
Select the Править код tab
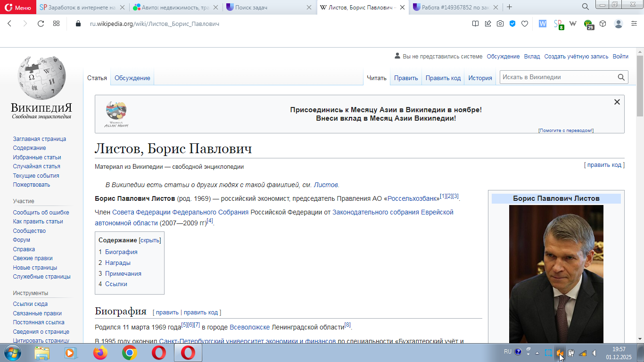click(x=443, y=78)
